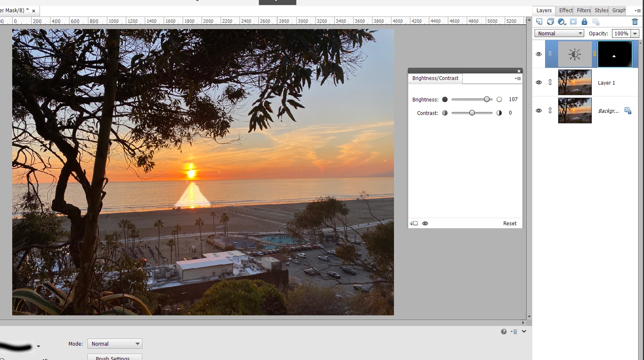
Task: Toggle the link icon on Background layer
Action: point(550,111)
